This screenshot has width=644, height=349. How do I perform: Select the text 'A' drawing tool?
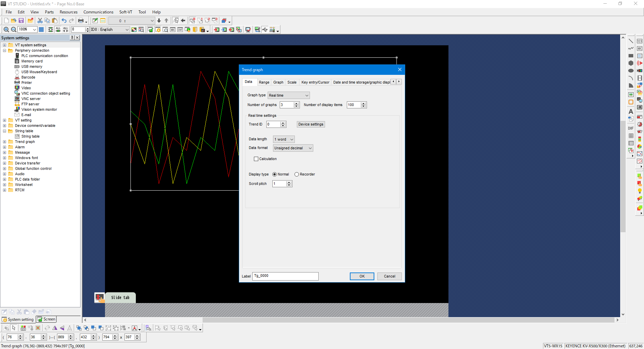coord(631,111)
